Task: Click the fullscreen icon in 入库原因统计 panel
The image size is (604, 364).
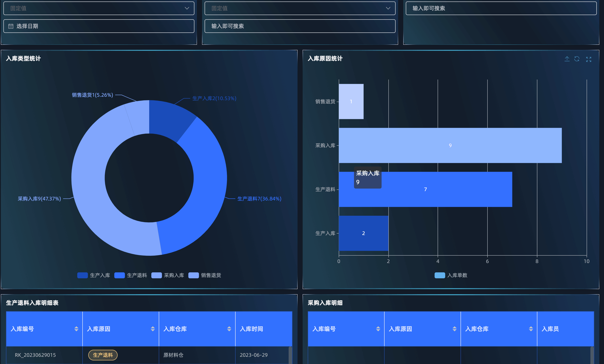Action: (589, 59)
